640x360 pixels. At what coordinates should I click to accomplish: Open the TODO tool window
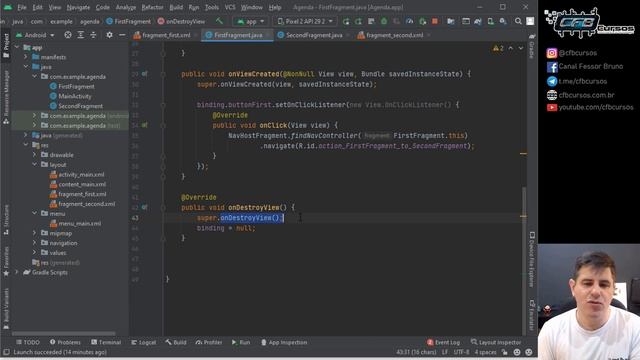(28, 342)
